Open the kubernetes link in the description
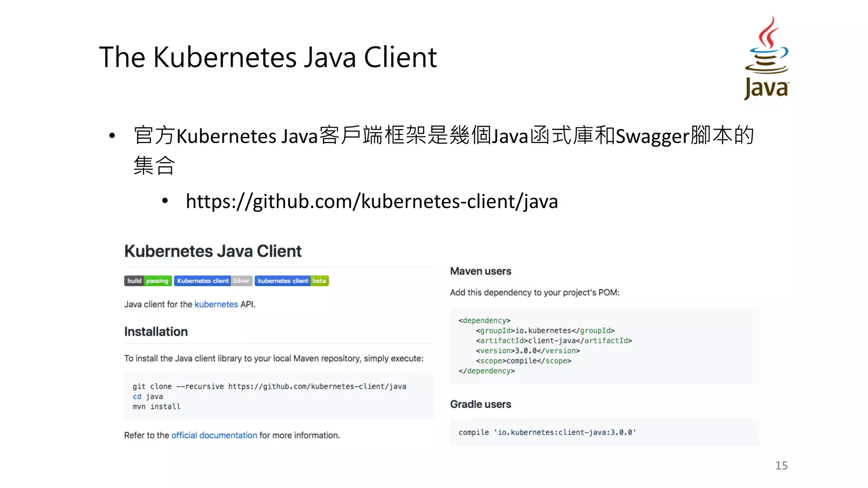 216,304
